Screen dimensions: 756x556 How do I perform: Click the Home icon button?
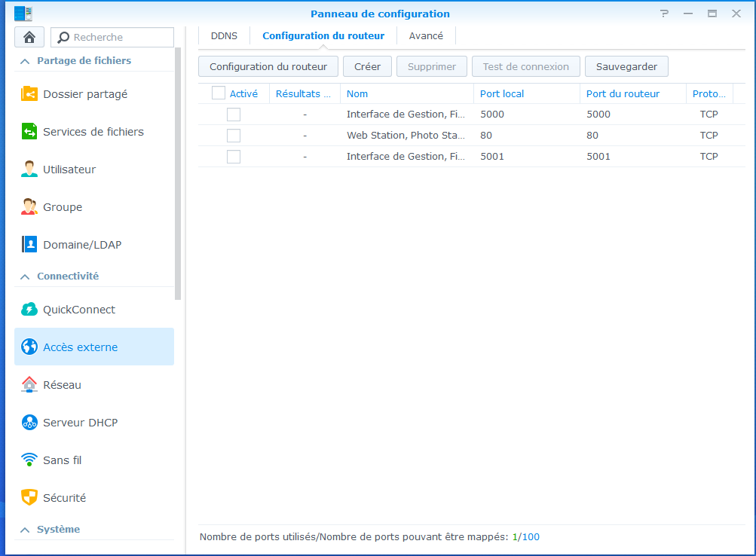pyautogui.click(x=29, y=37)
